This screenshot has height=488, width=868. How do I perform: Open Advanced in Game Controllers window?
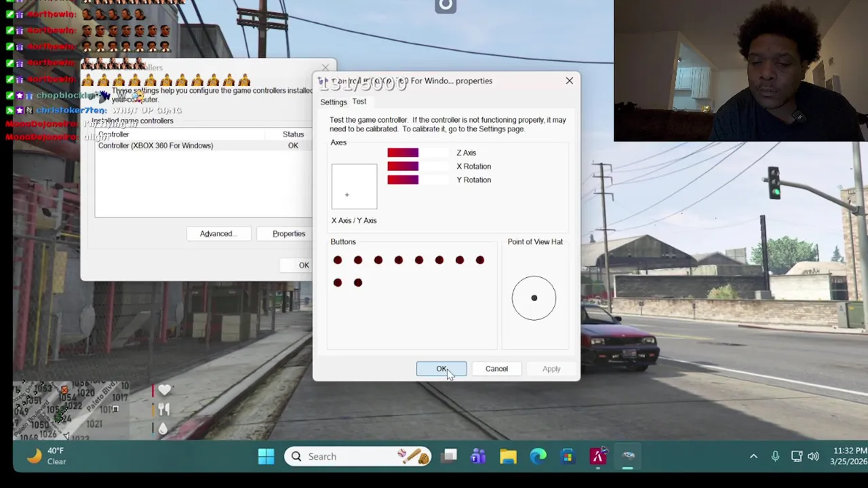(217, 234)
